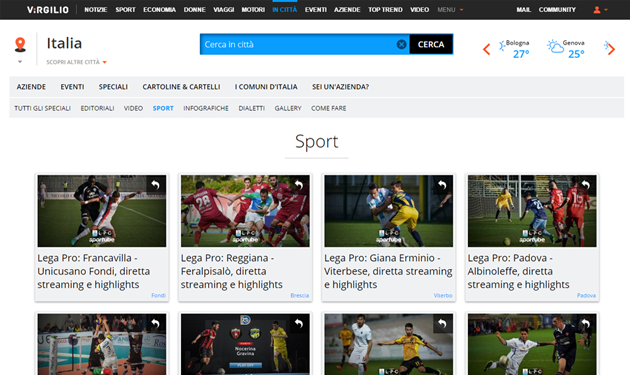Show next cities with right weather arrow
This screenshot has height=375, width=630.
pos(611,49)
